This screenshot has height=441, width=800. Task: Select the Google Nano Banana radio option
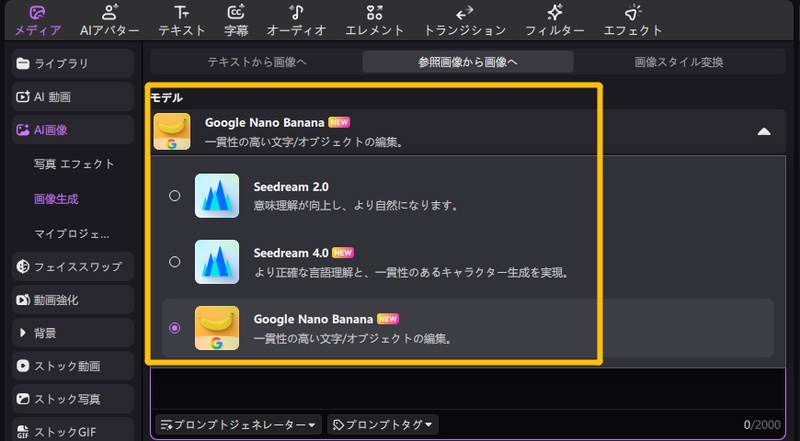coord(175,328)
